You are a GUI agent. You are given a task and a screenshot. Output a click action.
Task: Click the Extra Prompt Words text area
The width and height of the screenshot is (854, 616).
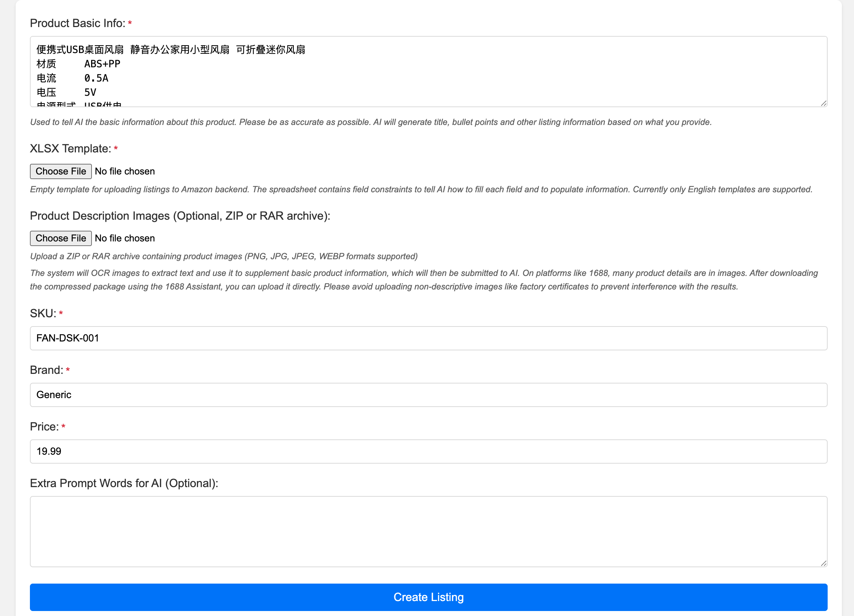(428, 531)
